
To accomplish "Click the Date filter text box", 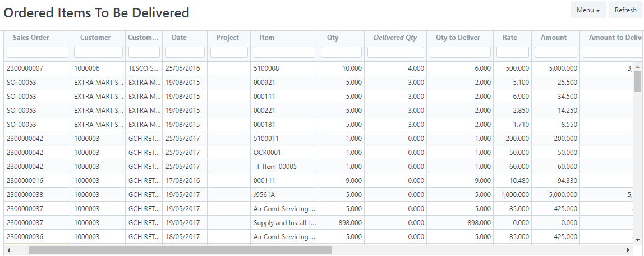I will (185, 52).
